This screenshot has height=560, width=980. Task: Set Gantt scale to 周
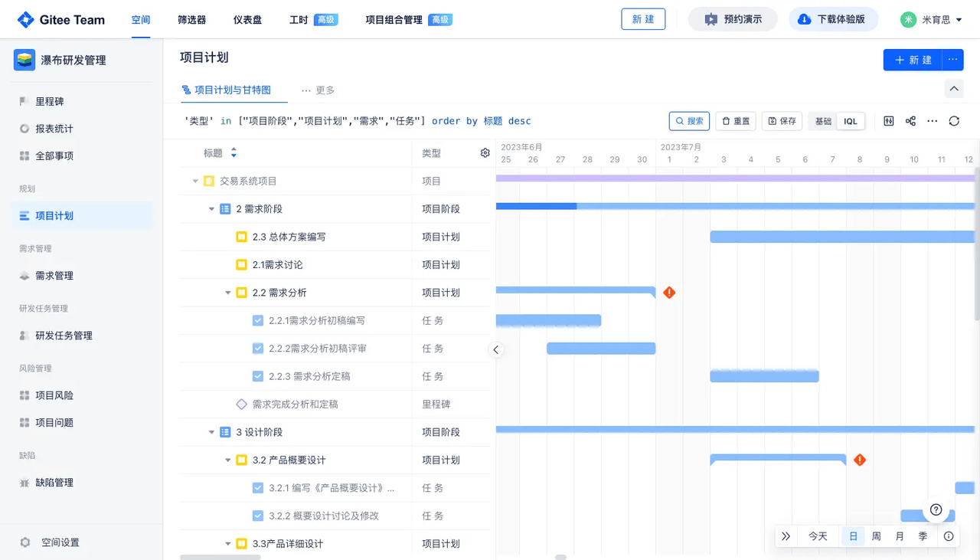click(876, 536)
